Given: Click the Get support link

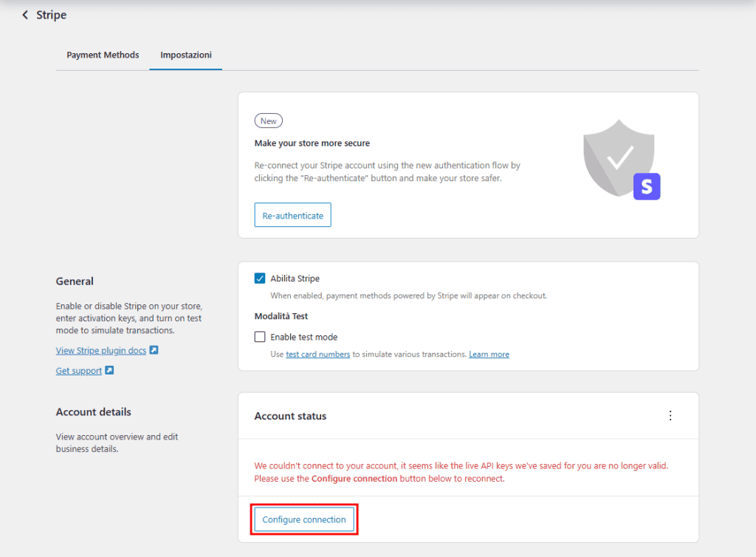Looking at the screenshot, I should [x=78, y=370].
